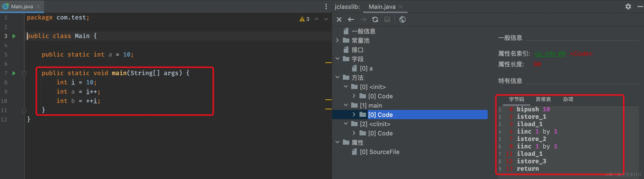Open jclasslib settings gear icon
This screenshot has height=179, width=644.
pos(628,6)
